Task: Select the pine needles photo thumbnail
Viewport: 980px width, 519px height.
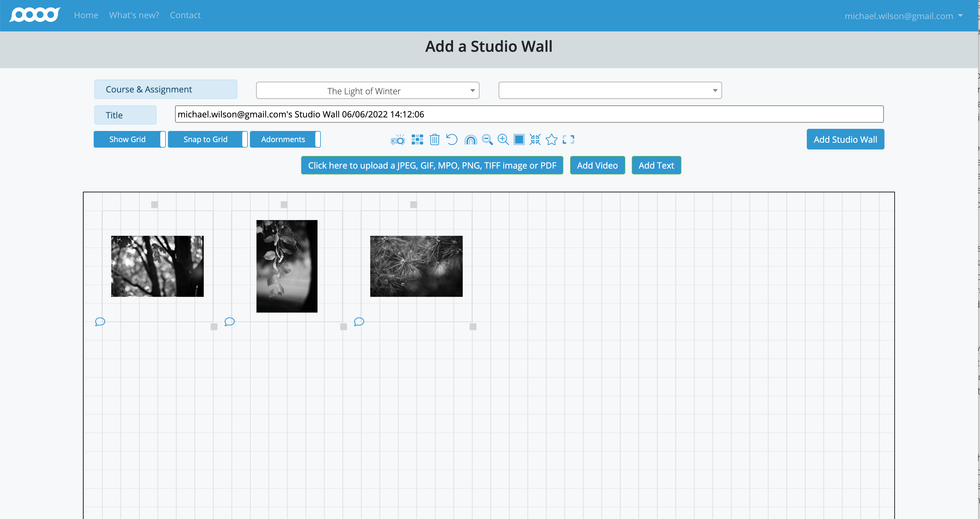Action: coord(416,266)
